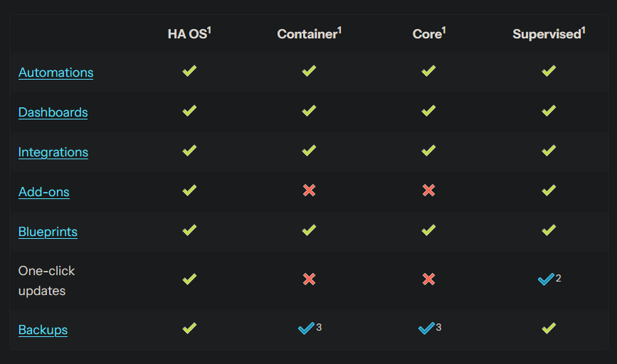Open the Blueprints link
The image size is (617, 364).
coord(48,232)
